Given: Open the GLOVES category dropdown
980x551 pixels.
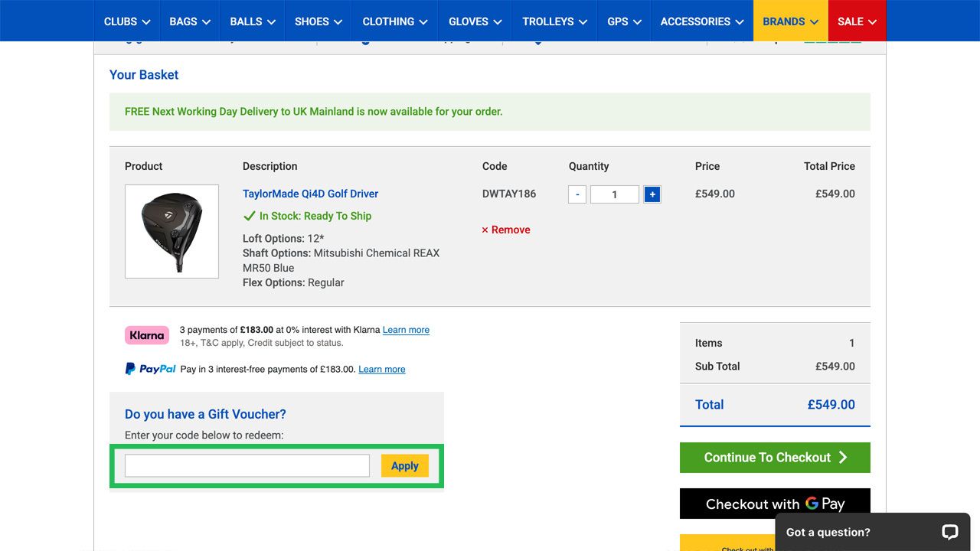Looking at the screenshot, I should [x=474, y=21].
